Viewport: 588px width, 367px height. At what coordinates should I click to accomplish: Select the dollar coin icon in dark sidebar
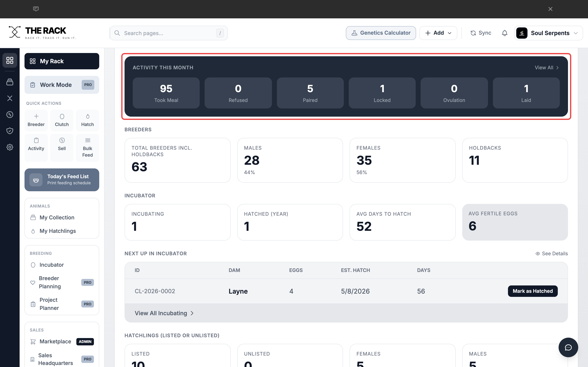[x=10, y=115]
